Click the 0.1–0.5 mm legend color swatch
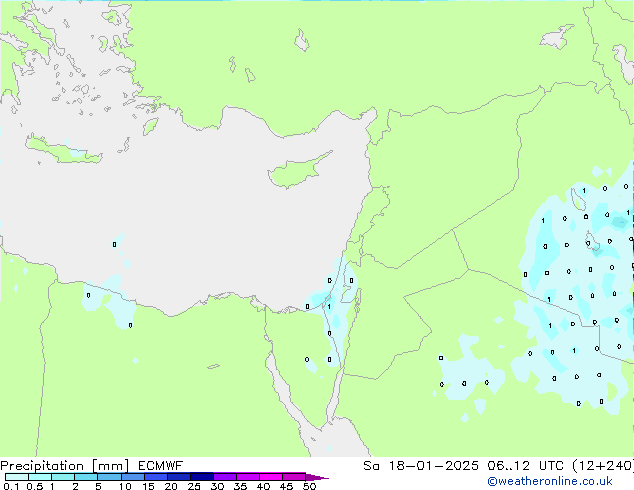634x490 pixels. [x=17, y=477]
